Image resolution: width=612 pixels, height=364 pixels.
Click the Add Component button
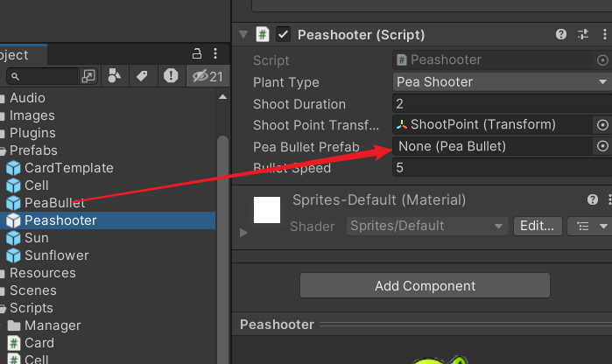click(425, 285)
